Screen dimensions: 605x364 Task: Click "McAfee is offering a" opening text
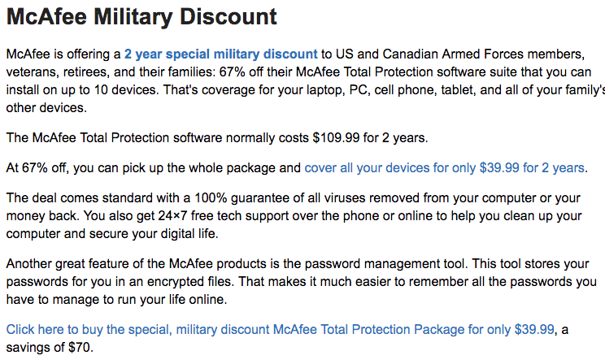pyautogui.click(x=63, y=54)
